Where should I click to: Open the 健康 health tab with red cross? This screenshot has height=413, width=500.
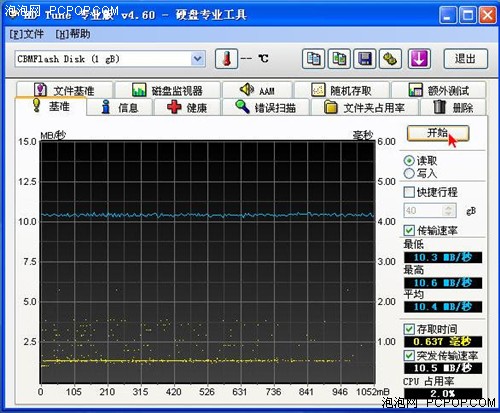point(187,108)
